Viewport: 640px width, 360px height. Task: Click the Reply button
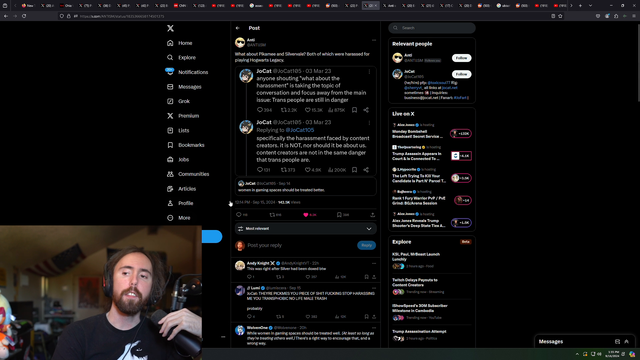click(367, 245)
